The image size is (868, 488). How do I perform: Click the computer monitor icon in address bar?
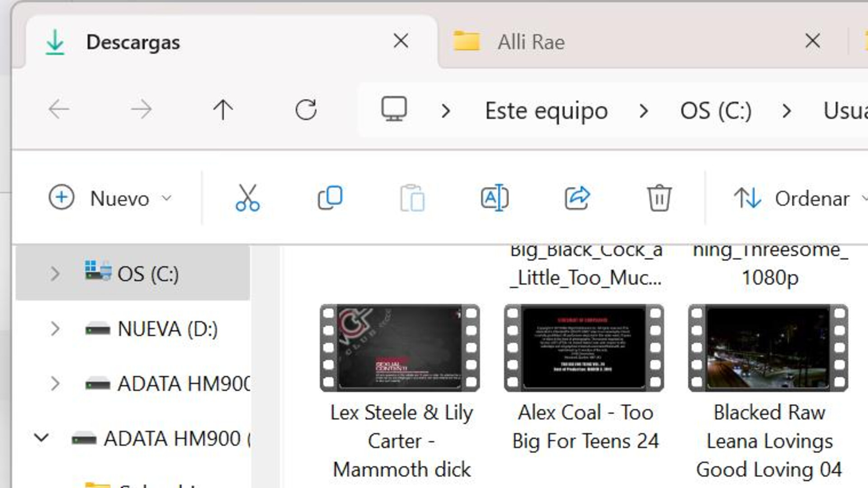(394, 109)
